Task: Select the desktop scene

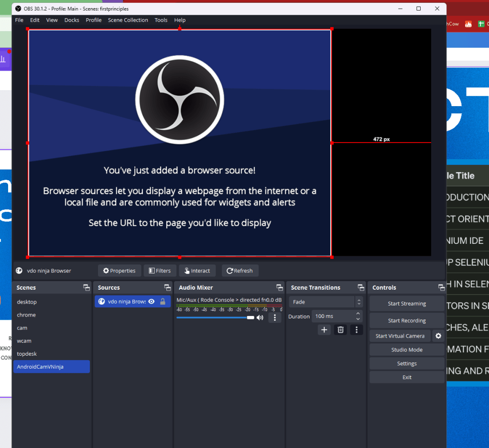Action: (52, 302)
